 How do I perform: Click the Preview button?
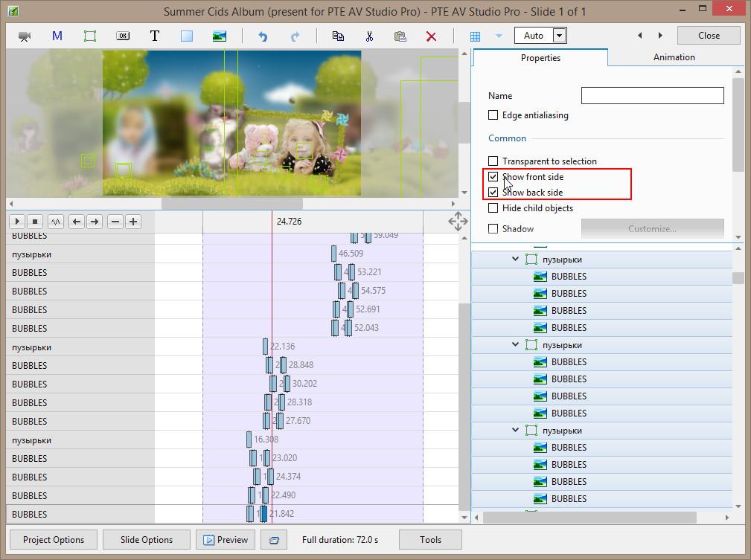(226, 540)
